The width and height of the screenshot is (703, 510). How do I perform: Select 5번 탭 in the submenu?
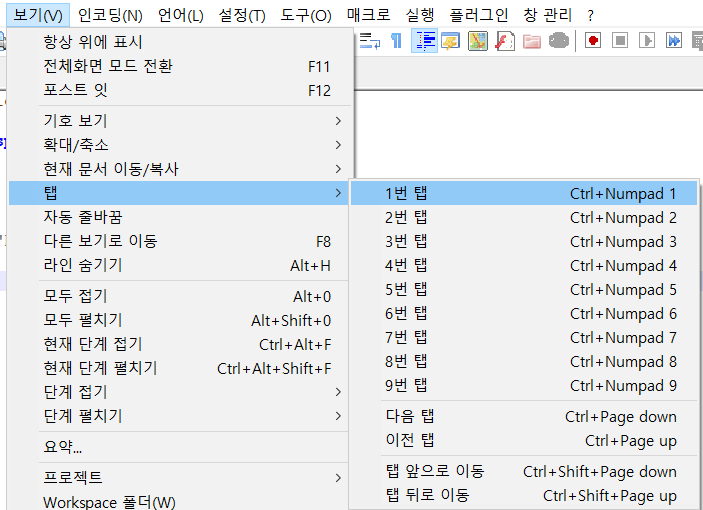click(x=524, y=290)
